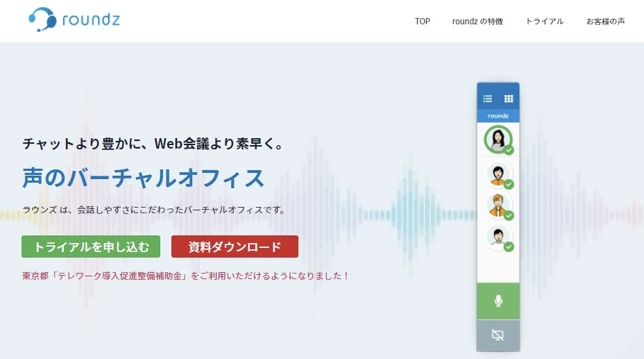
Task: Click the blue roundz label in widget
Action: click(498, 116)
